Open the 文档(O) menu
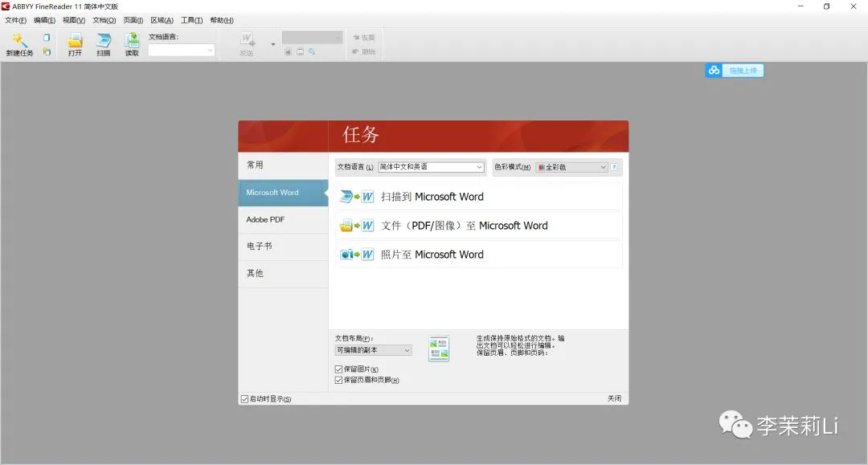The height and width of the screenshot is (465, 868). click(104, 20)
